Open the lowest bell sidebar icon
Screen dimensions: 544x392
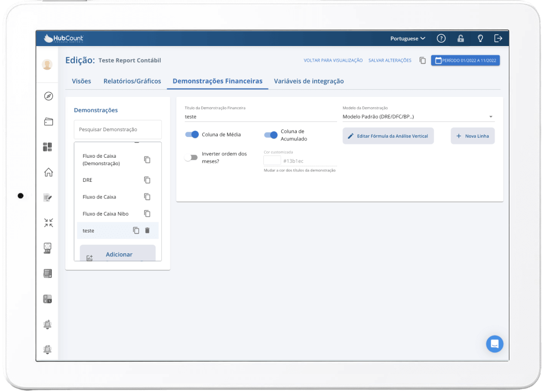(47, 349)
